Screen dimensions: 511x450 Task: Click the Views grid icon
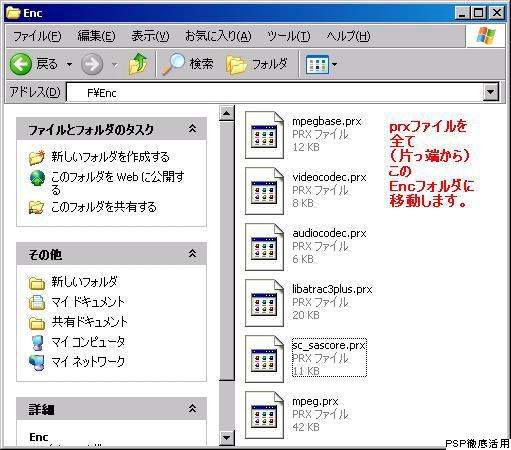(x=317, y=64)
